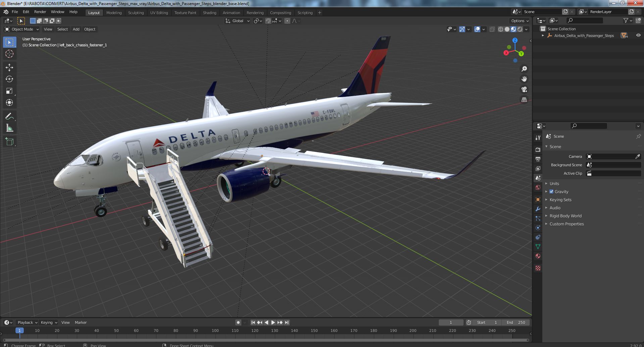Open the Object Constraint properties tab
The height and width of the screenshot is (347, 644).
click(538, 237)
